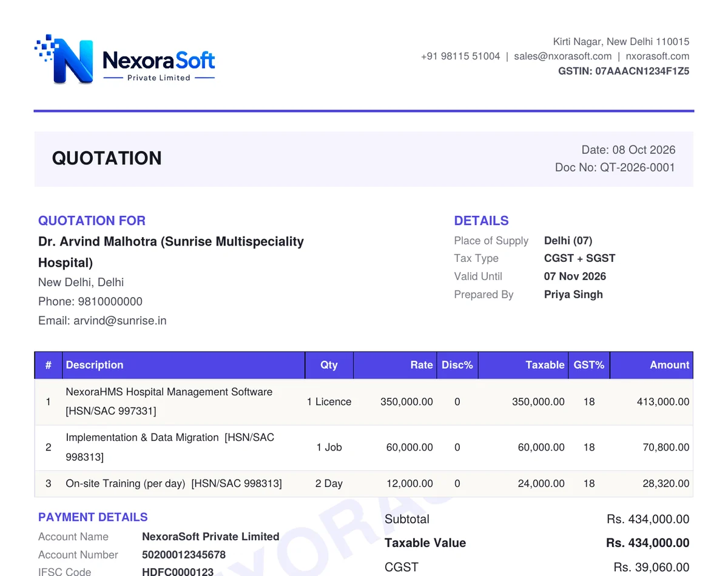
Task: Click Doc No: QT-2026-0001
Action: pos(615,167)
